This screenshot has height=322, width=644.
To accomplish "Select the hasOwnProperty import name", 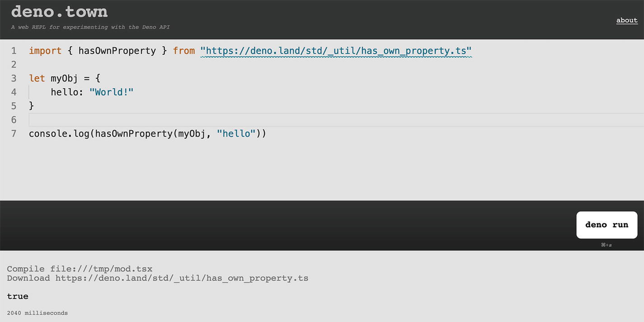I will click(x=117, y=50).
